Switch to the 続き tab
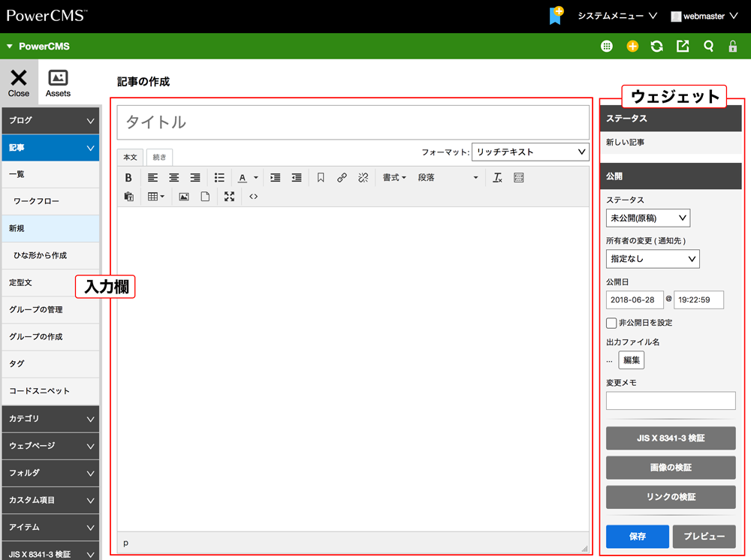Image resolution: width=751 pixels, height=560 pixels. click(158, 157)
